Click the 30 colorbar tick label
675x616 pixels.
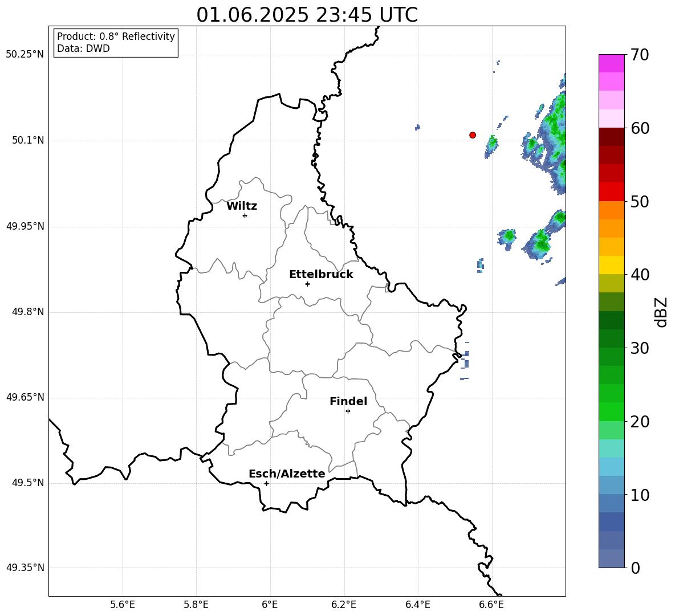point(640,348)
